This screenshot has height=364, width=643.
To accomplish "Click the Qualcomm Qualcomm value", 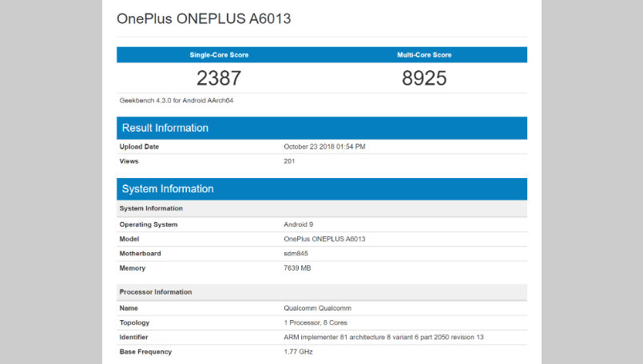I will click(317, 308).
